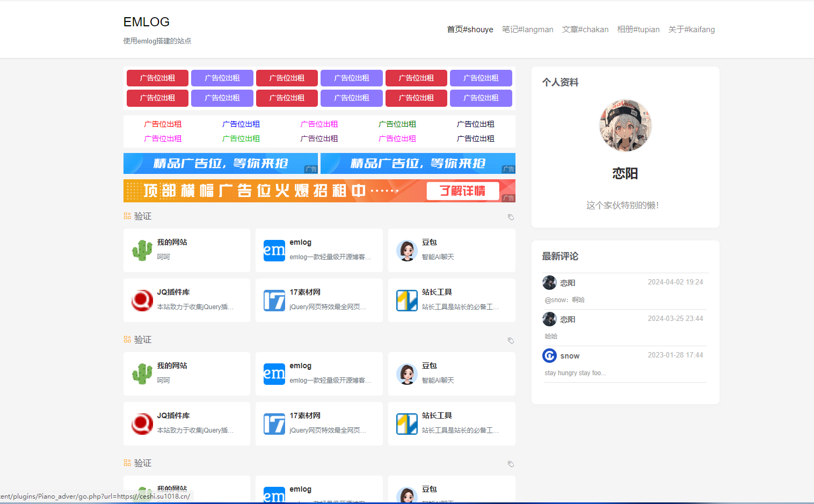Open JQ插件库 title in second 验证 section

click(x=173, y=415)
